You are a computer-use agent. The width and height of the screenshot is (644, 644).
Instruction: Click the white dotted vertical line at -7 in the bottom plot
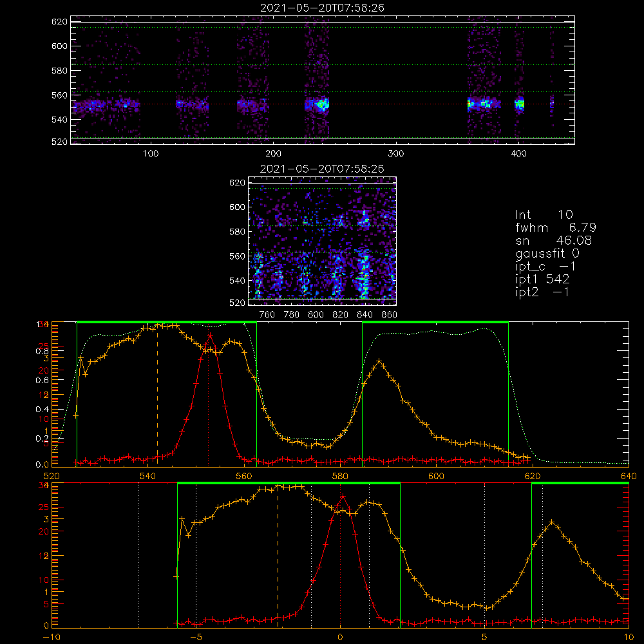tap(138, 555)
